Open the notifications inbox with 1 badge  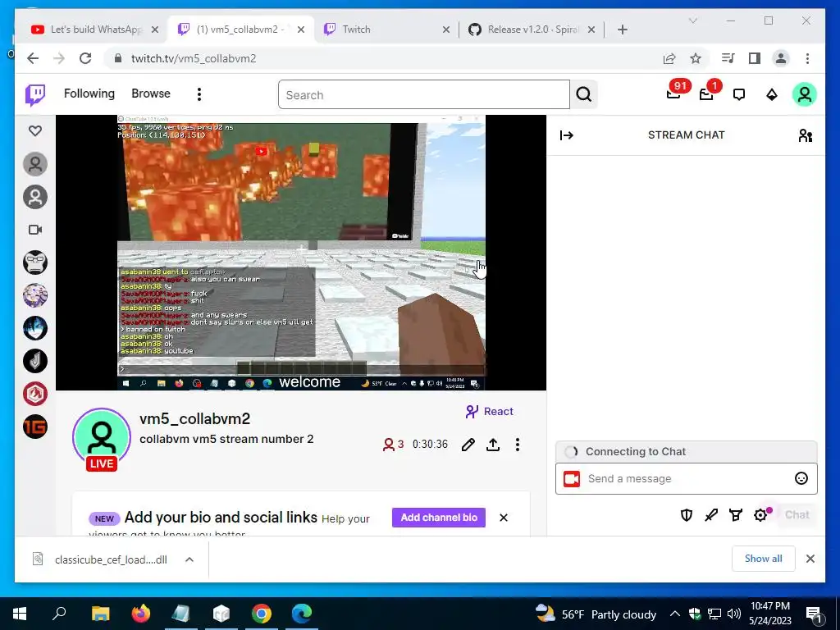coord(706,94)
